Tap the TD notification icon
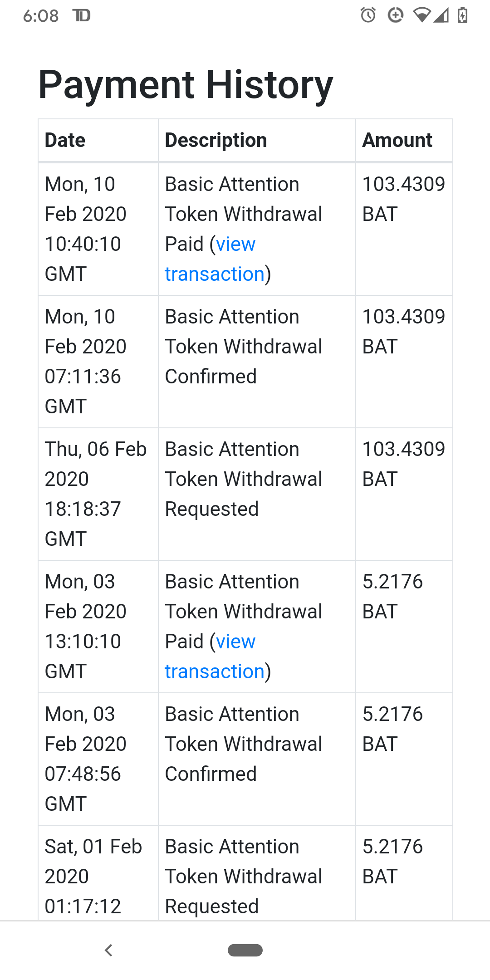Image resolution: width=490 pixels, height=980 pixels. tap(82, 16)
